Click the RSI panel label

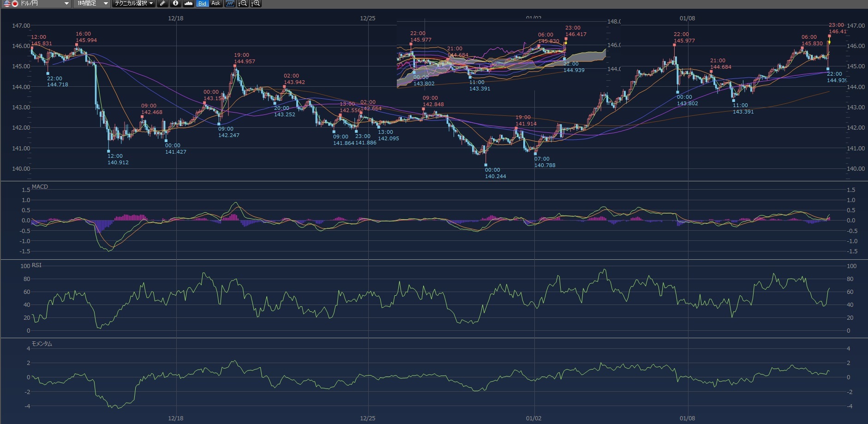[36, 265]
